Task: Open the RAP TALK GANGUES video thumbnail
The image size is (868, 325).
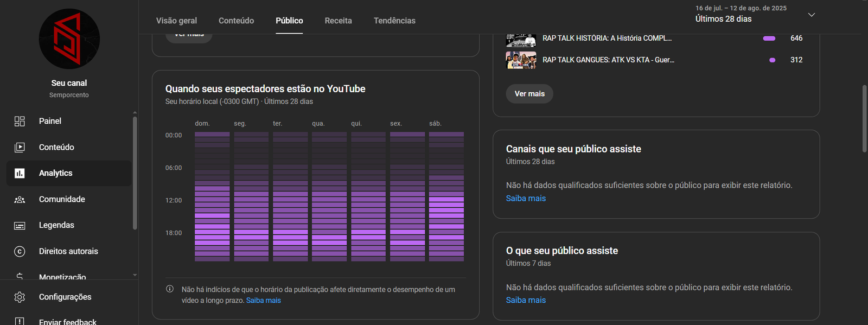Action: point(521,60)
